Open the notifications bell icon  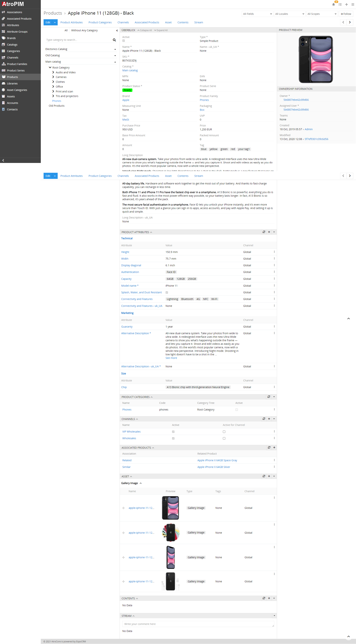[x=333, y=4]
